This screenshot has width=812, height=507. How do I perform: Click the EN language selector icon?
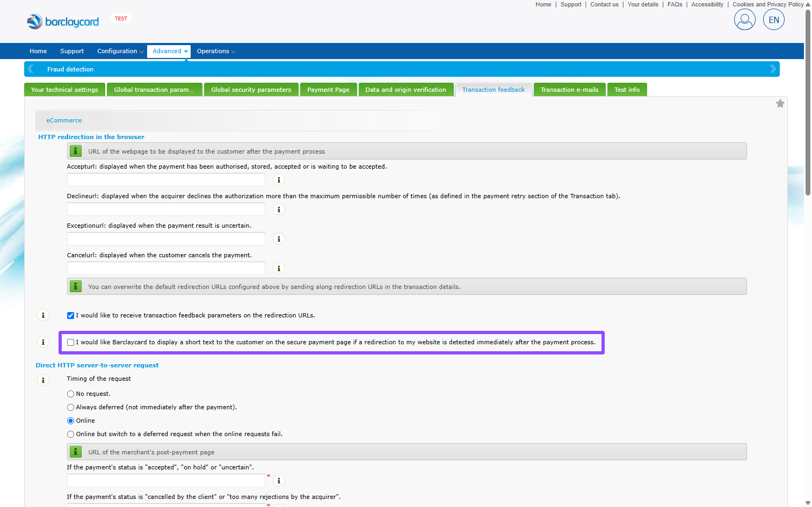pyautogui.click(x=773, y=20)
